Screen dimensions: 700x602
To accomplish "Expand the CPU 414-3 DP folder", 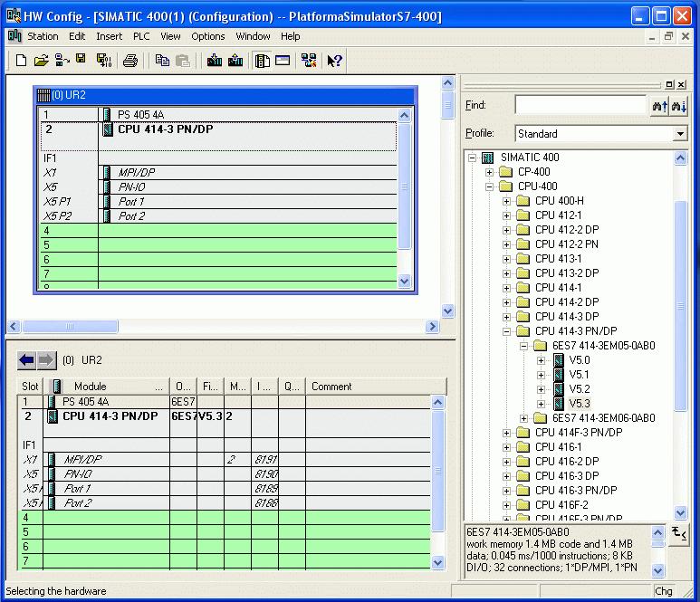I will click(506, 317).
